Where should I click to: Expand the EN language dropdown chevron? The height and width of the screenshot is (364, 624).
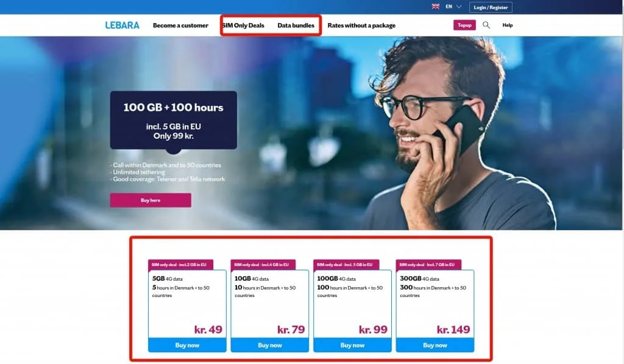coord(459,6)
